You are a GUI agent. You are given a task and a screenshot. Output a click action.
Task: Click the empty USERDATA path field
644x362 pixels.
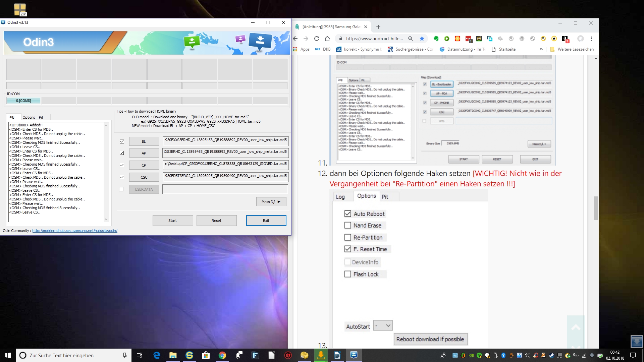coord(225,189)
